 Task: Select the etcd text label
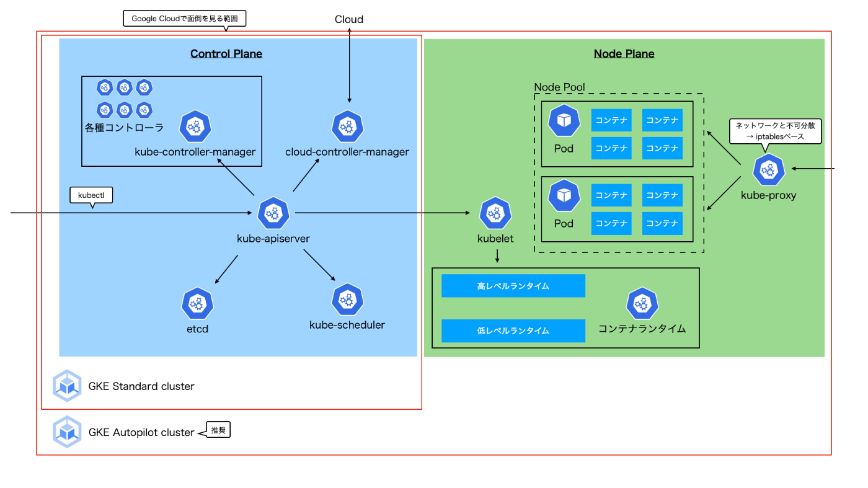tap(197, 329)
